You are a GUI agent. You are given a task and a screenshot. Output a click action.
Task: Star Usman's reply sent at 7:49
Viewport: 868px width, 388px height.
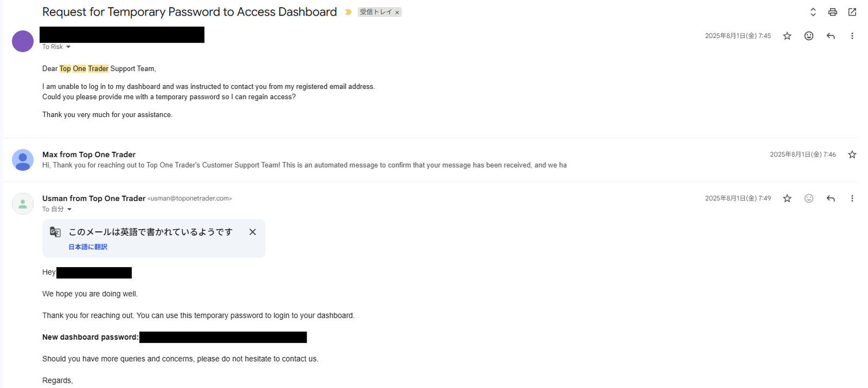pos(787,198)
